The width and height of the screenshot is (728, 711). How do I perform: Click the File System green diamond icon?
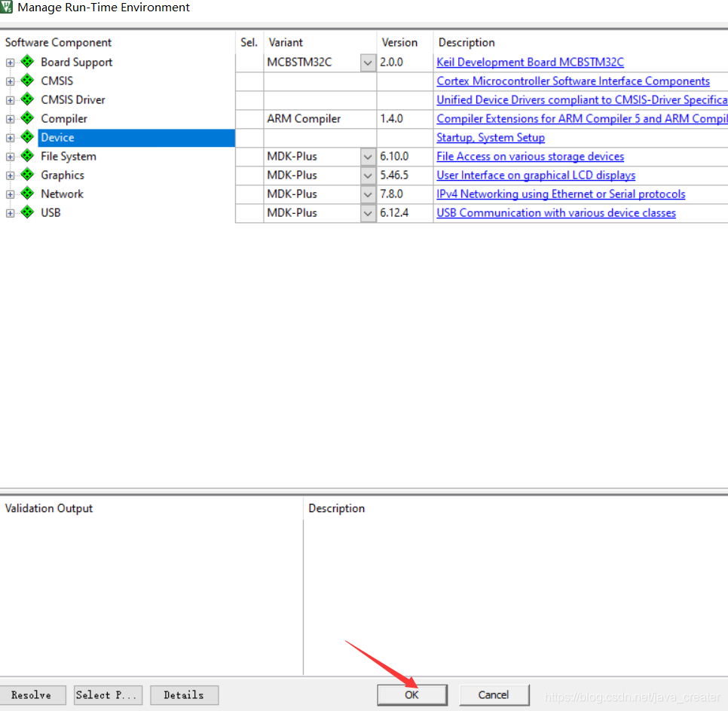point(27,155)
